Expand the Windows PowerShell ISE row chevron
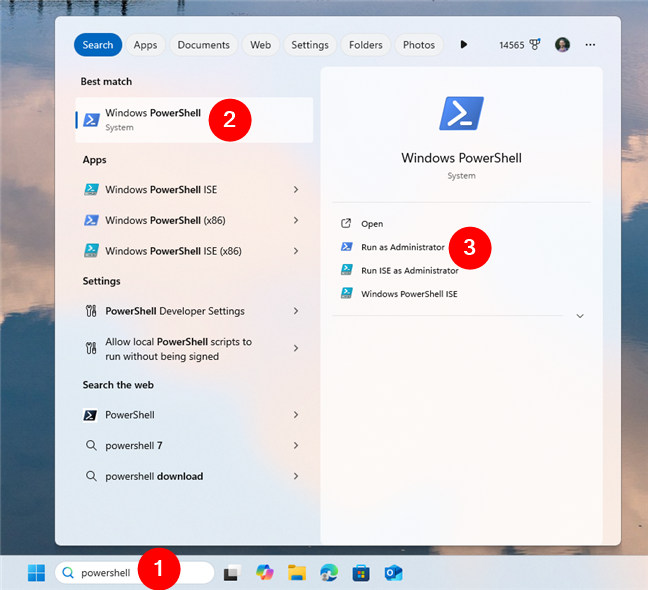This screenshot has width=648, height=590. [296, 189]
